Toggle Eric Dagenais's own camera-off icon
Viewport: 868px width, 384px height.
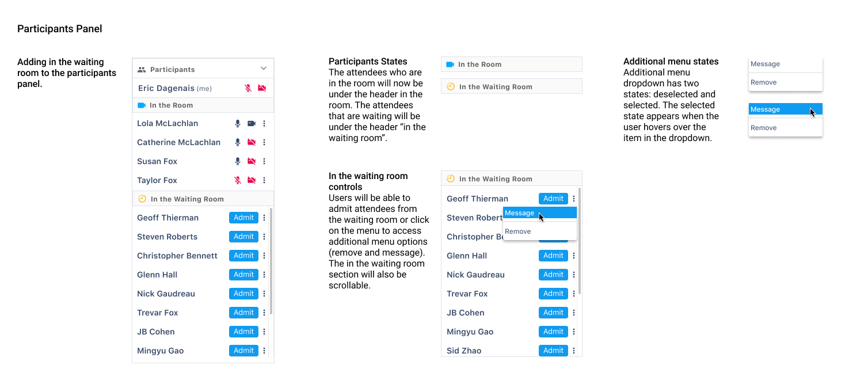(x=262, y=89)
